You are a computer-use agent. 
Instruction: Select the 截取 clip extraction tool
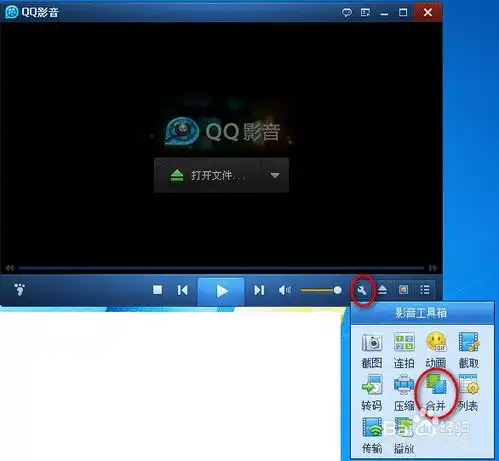point(468,350)
